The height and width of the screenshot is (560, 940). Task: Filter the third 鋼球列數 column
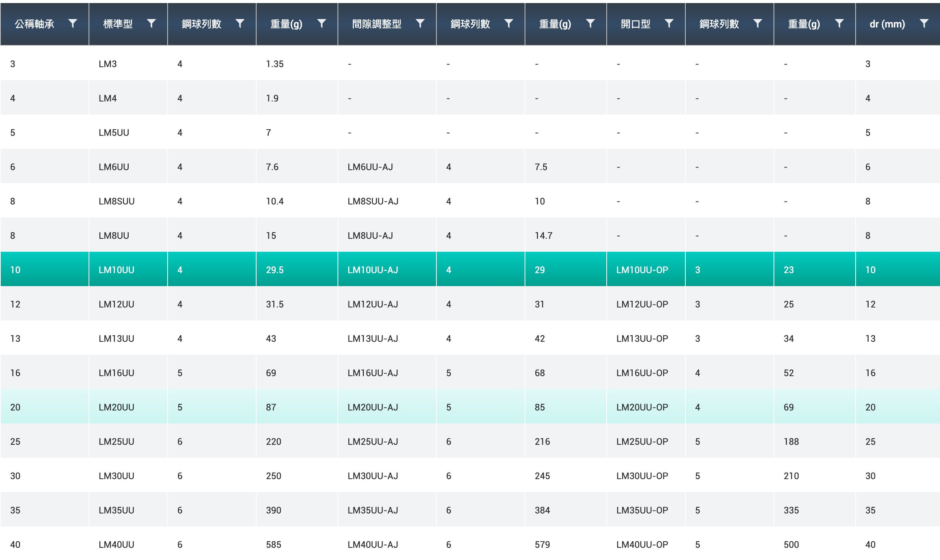pos(757,24)
